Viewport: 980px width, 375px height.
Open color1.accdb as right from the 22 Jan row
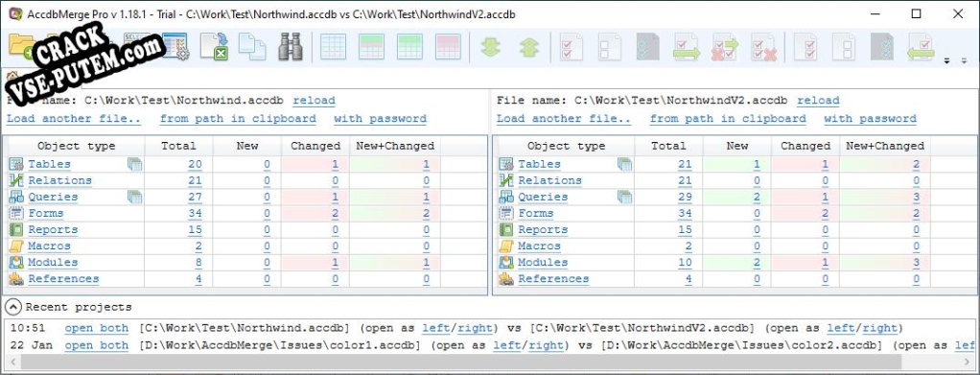(546, 345)
